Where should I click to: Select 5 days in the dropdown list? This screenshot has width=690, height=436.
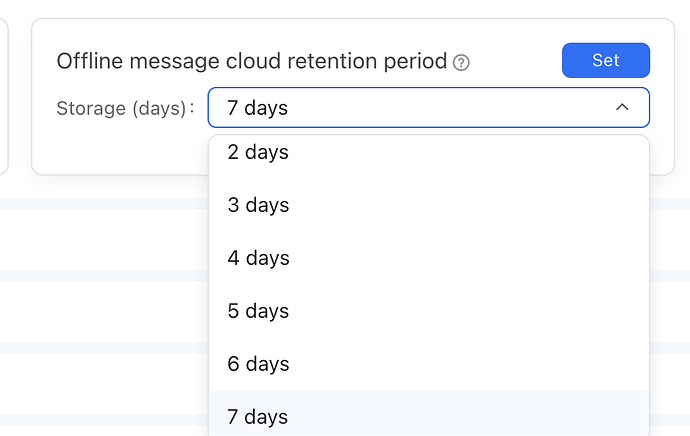pos(258,311)
